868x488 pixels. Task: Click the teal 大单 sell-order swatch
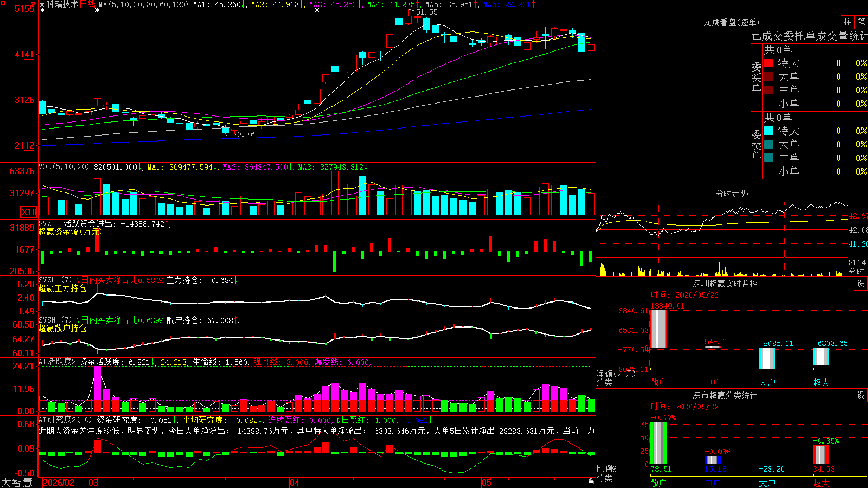point(768,144)
